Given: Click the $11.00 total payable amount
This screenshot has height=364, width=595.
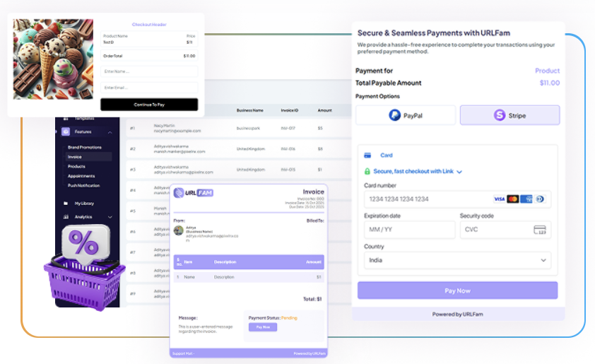Looking at the screenshot, I should pyautogui.click(x=550, y=83).
